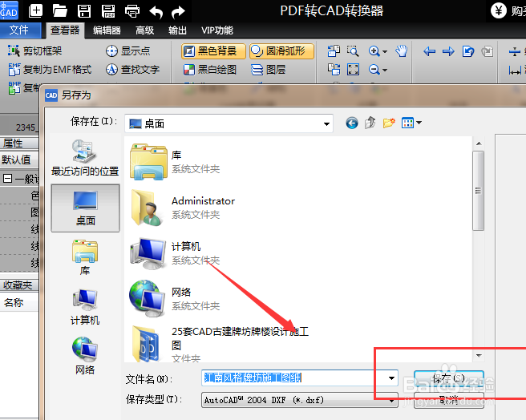Click the 收藏夹 panel header

coord(19,285)
